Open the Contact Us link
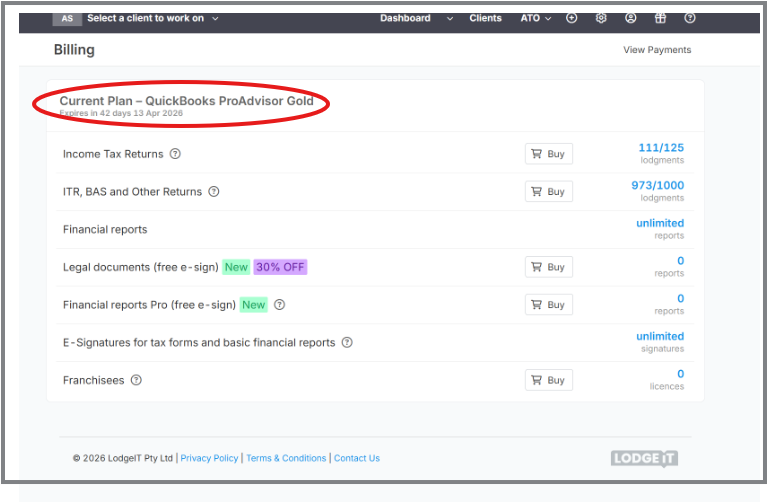The width and height of the screenshot is (768, 502). tap(357, 458)
